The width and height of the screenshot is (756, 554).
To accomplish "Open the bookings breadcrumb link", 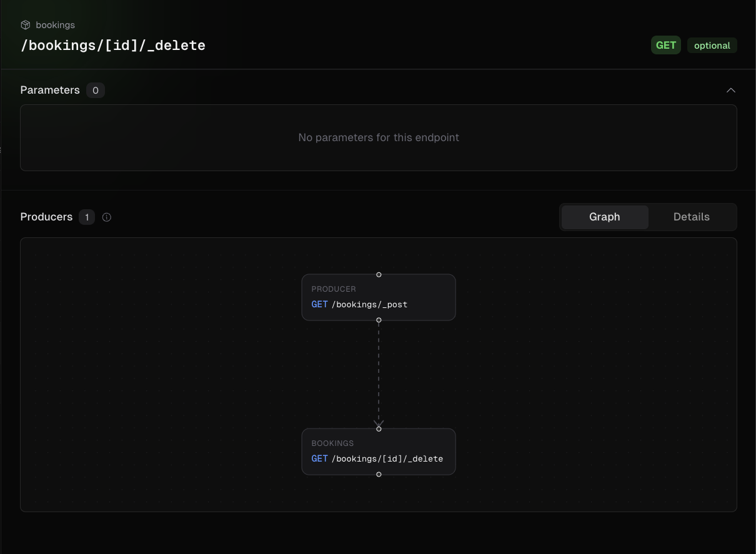I will point(55,25).
